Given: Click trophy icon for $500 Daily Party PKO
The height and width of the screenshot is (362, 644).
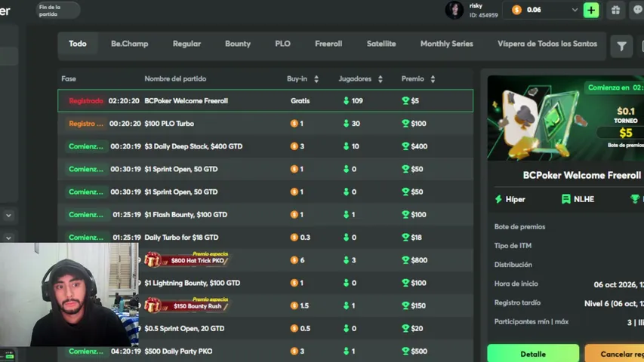Looking at the screenshot, I should coord(405,351).
